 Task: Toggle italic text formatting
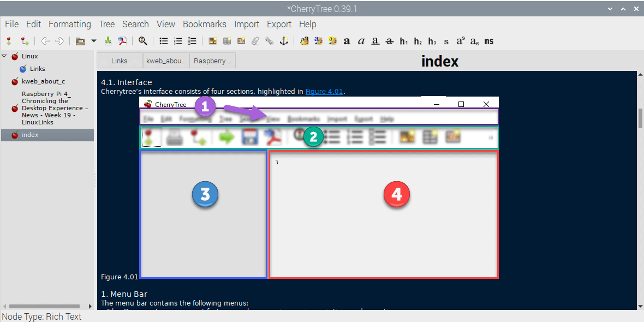coord(361,41)
